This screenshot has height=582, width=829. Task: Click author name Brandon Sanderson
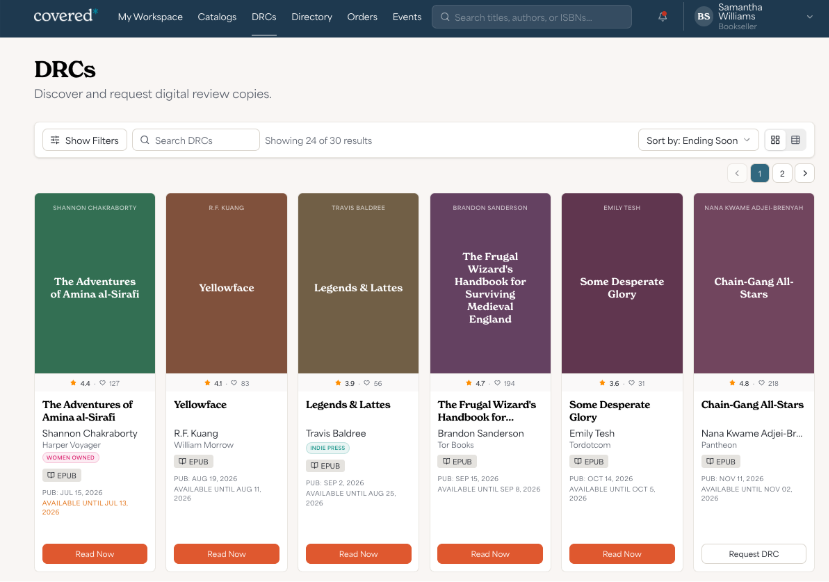pyautogui.click(x=481, y=433)
